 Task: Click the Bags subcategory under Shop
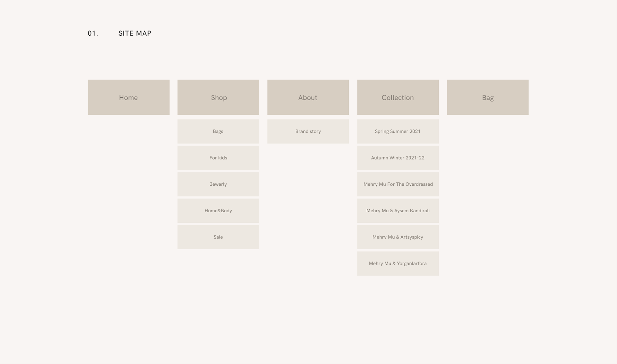(x=218, y=131)
